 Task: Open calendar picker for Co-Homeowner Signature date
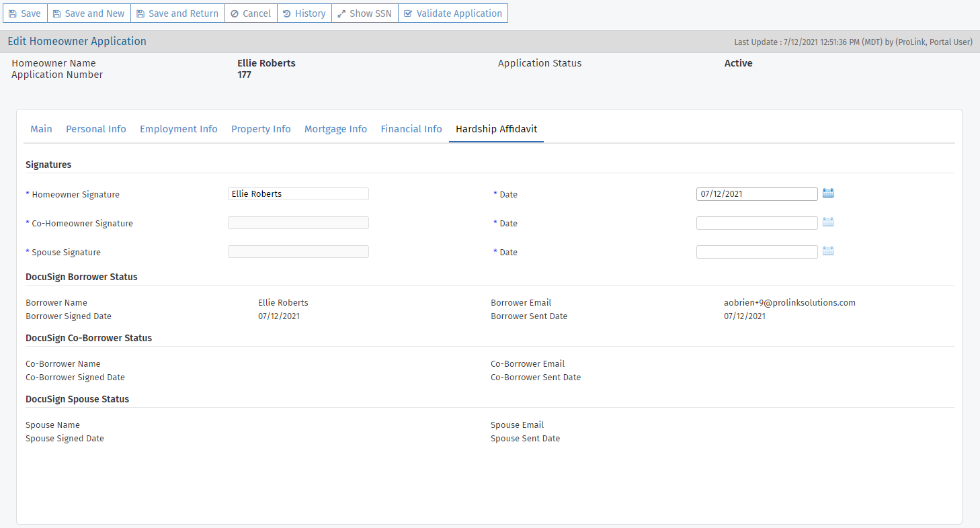(828, 222)
